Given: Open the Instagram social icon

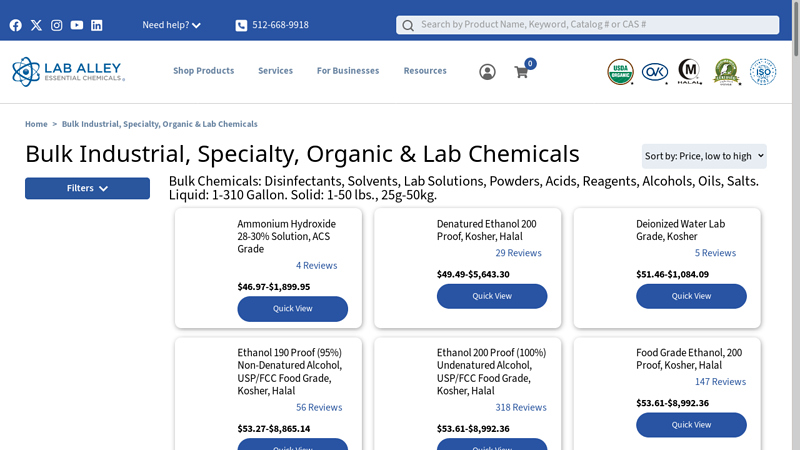Looking at the screenshot, I should (57, 25).
